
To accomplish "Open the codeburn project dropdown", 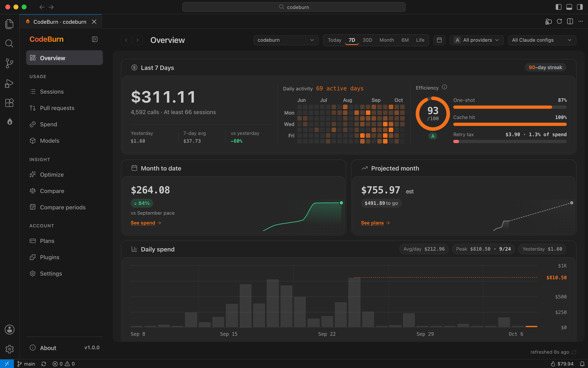I will click(x=286, y=40).
